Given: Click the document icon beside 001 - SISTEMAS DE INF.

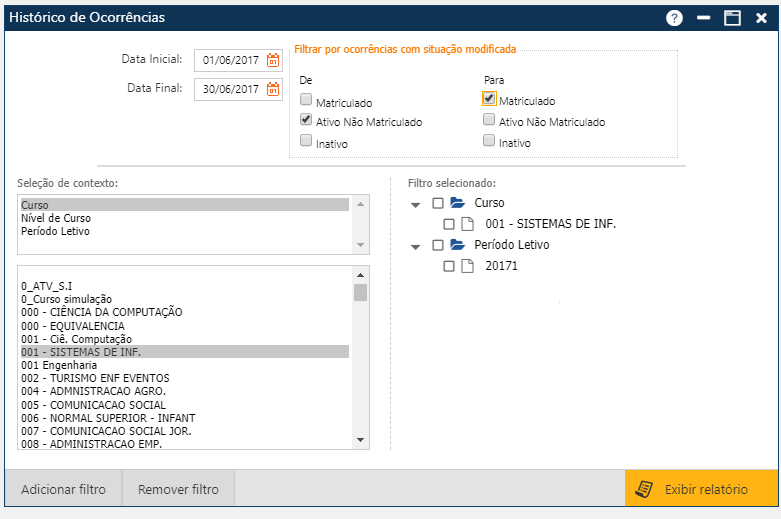Looking at the screenshot, I should pos(467,224).
